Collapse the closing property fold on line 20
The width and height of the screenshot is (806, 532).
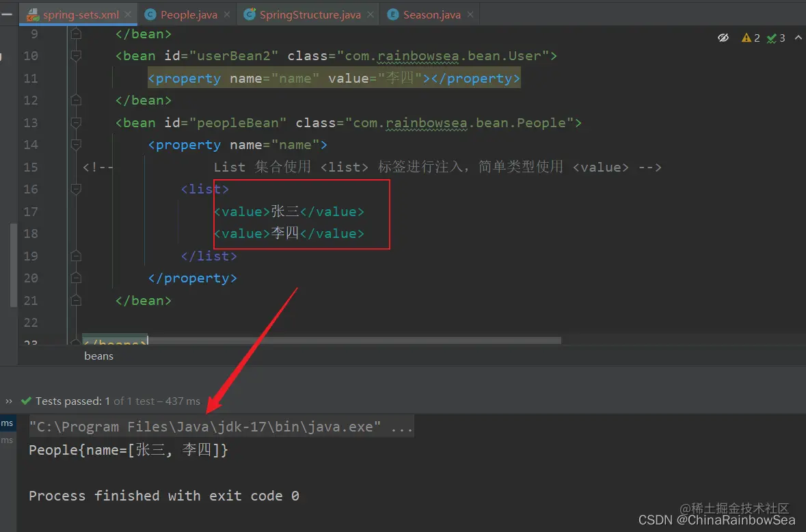click(76, 278)
